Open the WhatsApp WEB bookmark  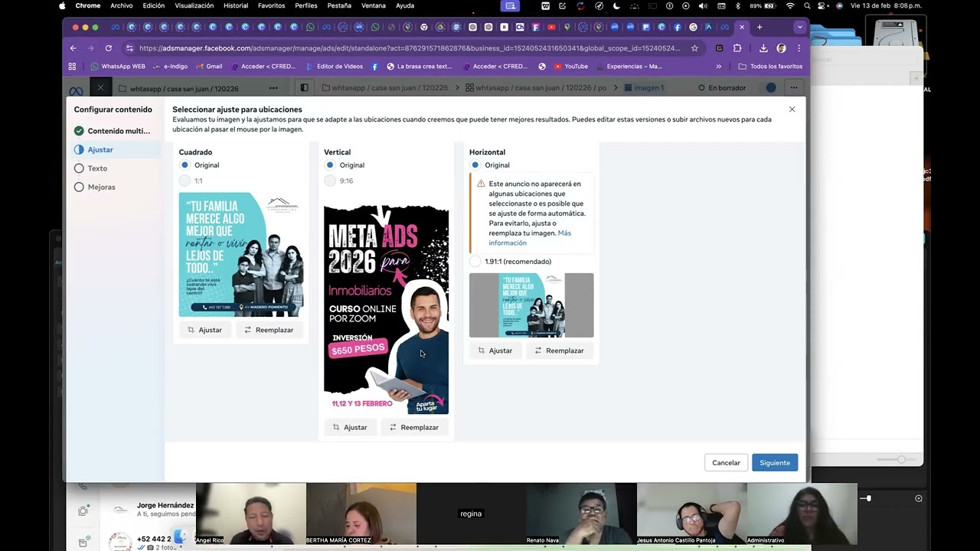(x=118, y=67)
